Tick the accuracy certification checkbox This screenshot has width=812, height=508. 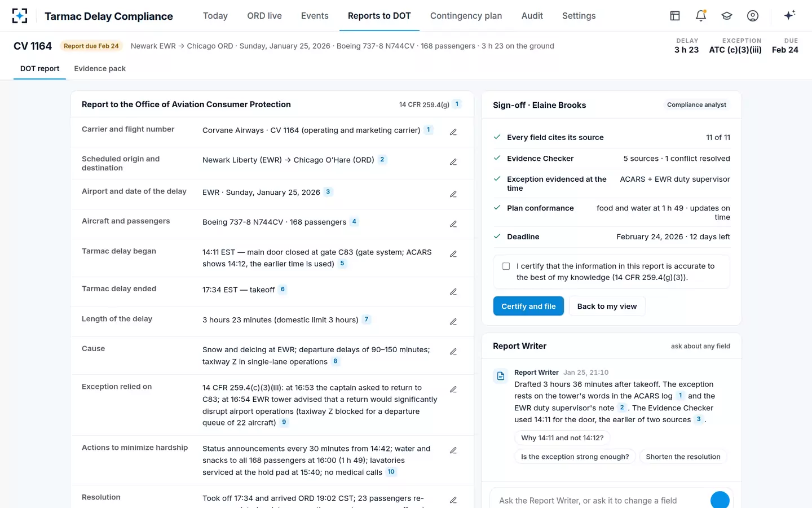point(506,266)
